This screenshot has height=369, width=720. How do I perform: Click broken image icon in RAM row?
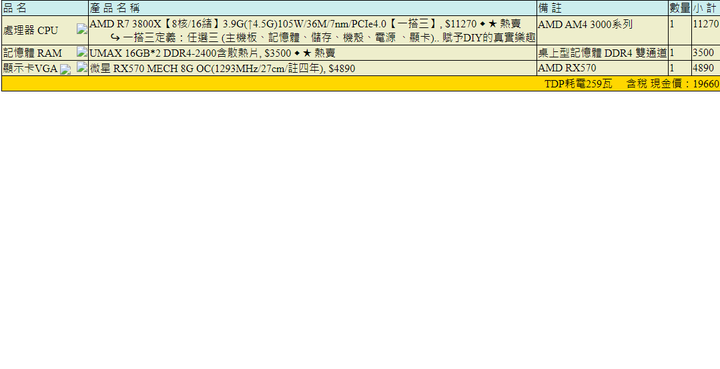(82, 52)
